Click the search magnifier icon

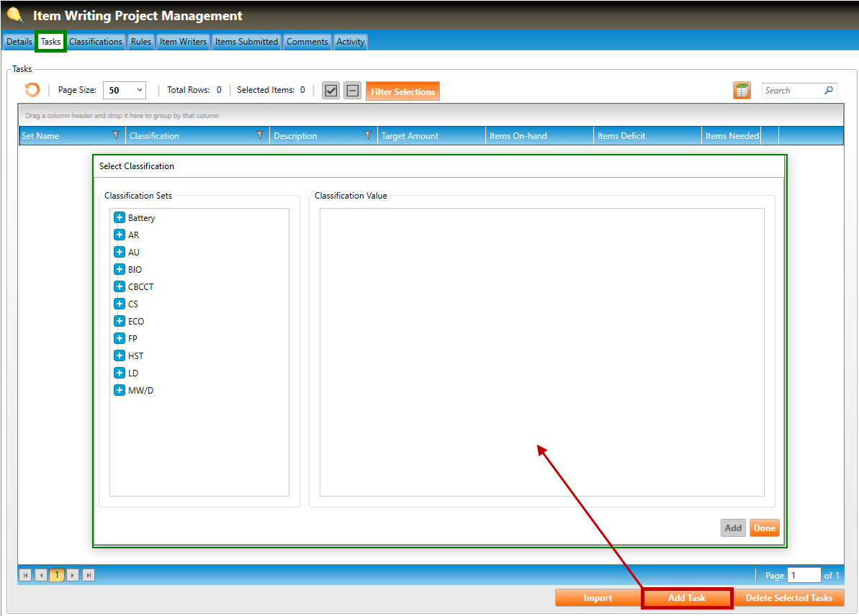[829, 91]
